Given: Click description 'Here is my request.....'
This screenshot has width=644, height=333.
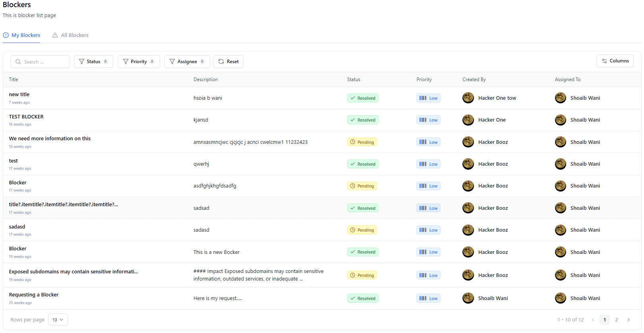Looking at the screenshot, I should point(218,298).
